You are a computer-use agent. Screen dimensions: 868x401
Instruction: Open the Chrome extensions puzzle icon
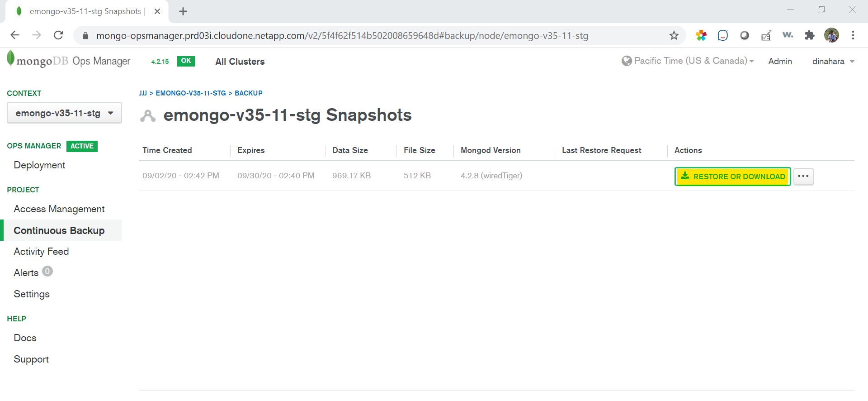tap(810, 35)
